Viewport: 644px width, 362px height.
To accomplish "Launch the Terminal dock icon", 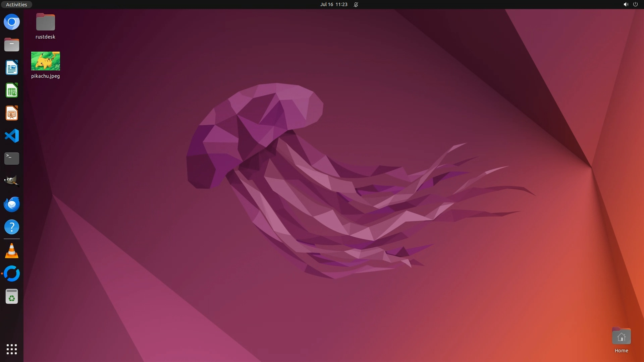I will (x=12, y=159).
